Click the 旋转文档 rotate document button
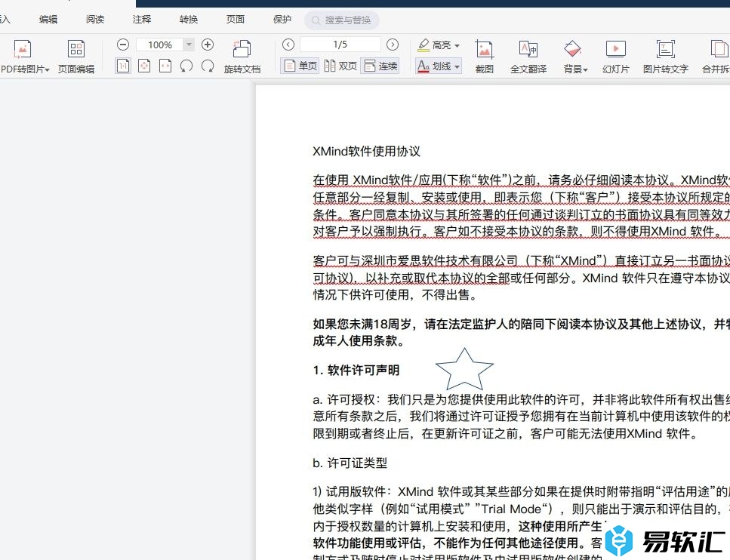Image resolution: width=730 pixels, height=560 pixels. [242, 57]
